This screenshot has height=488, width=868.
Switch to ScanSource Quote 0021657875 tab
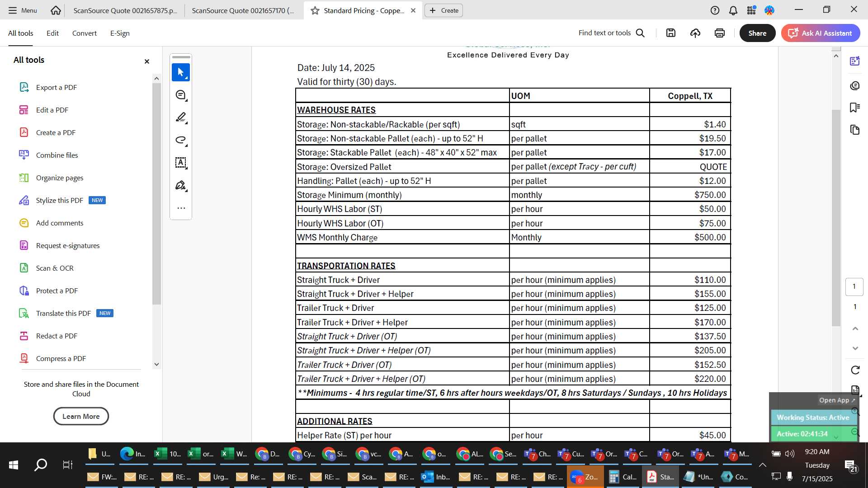[125, 10]
